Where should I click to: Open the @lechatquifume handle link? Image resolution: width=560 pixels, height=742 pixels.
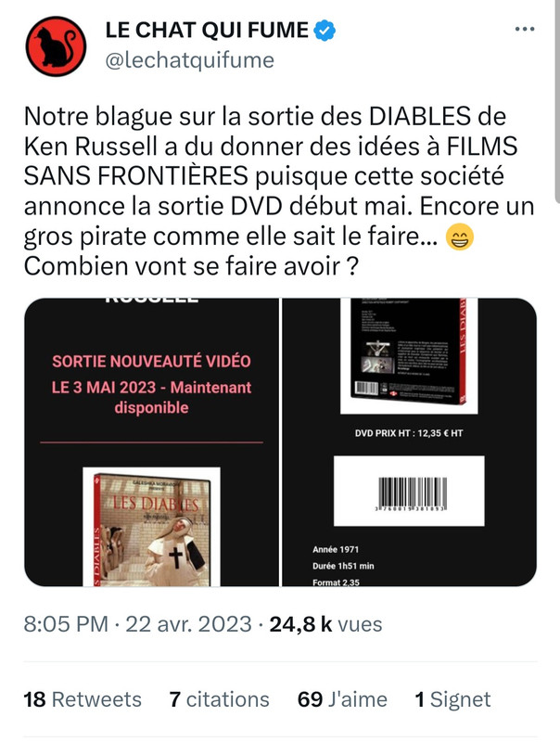click(190, 60)
